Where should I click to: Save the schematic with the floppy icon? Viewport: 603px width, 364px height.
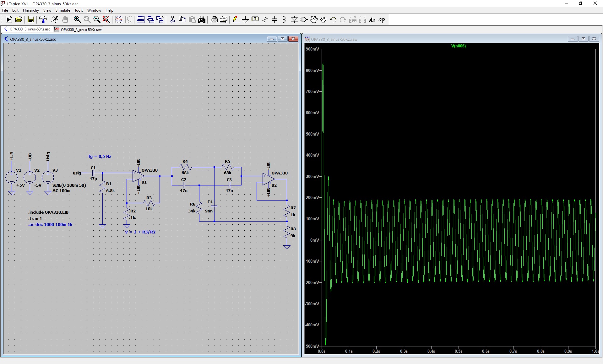point(30,19)
